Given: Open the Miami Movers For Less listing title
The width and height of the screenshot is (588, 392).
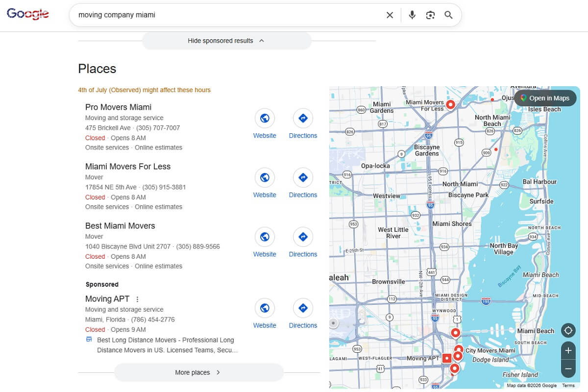Looking at the screenshot, I should tap(128, 167).
